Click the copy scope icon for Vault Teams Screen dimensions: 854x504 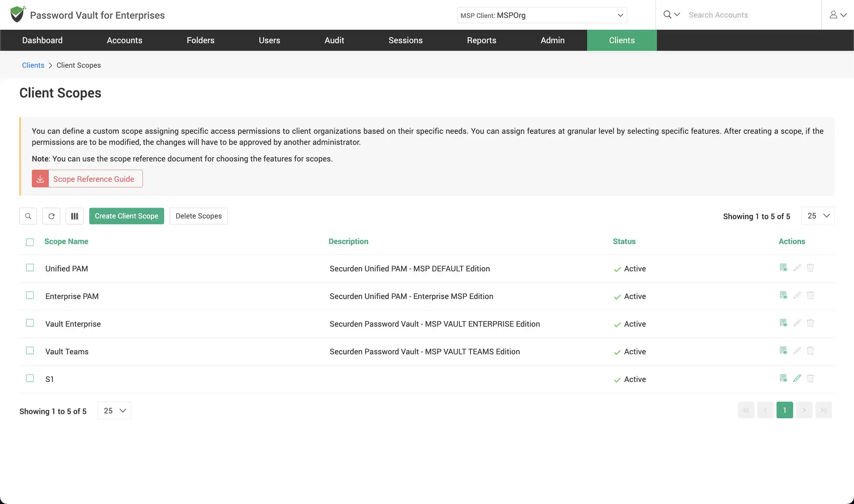783,351
